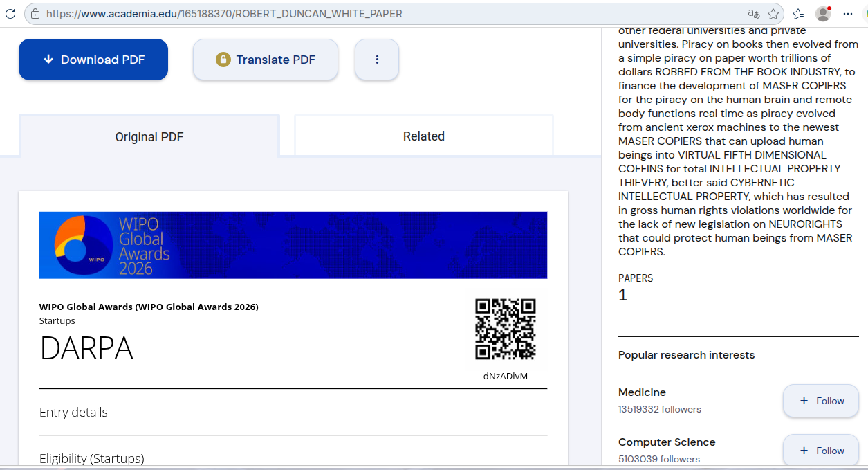
Task: Switch to the Original PDF tab
Action: pyautogui.click(x=149, y=136)
